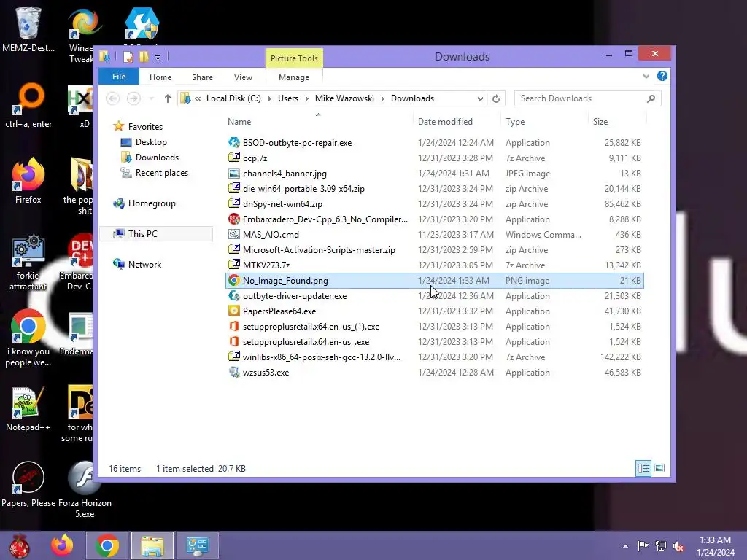Select Recent places in navigation pane

161,172
